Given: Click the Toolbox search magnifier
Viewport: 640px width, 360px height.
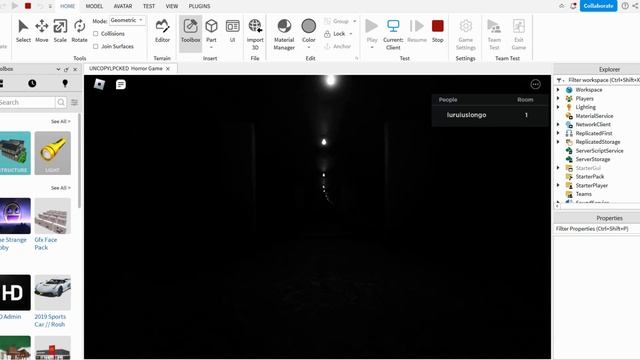Looking at the screenshot, I should point(61,102).
